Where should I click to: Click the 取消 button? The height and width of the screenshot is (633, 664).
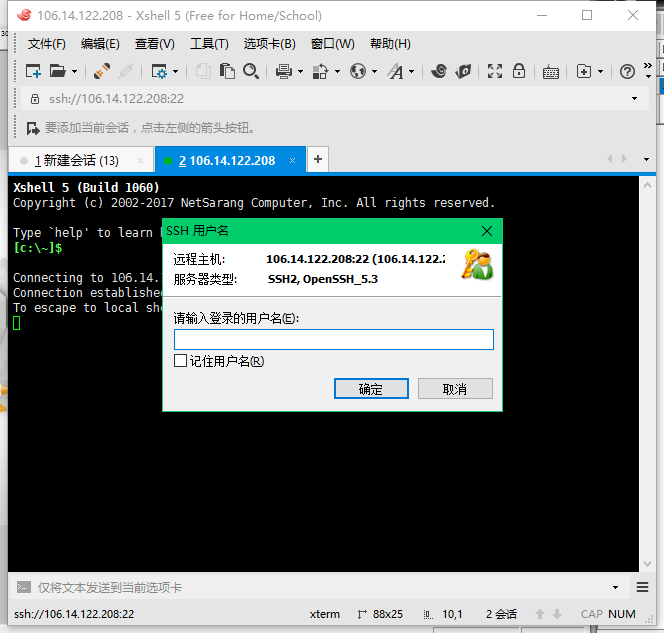click(455, 389)
